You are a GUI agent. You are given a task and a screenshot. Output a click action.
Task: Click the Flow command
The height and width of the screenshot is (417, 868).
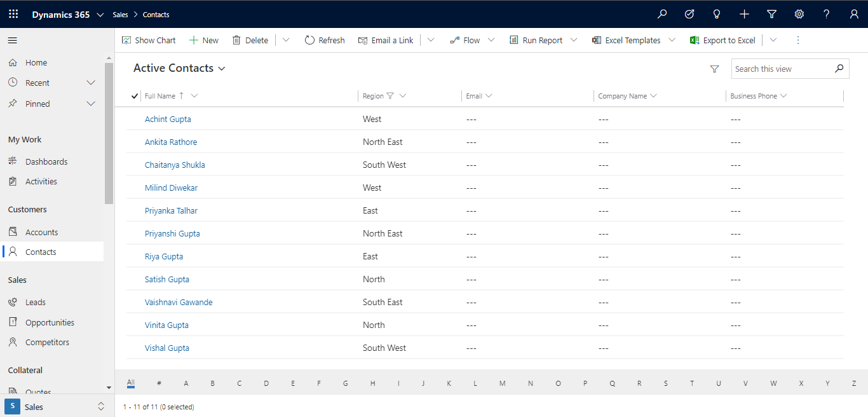[x=465, y=40]
